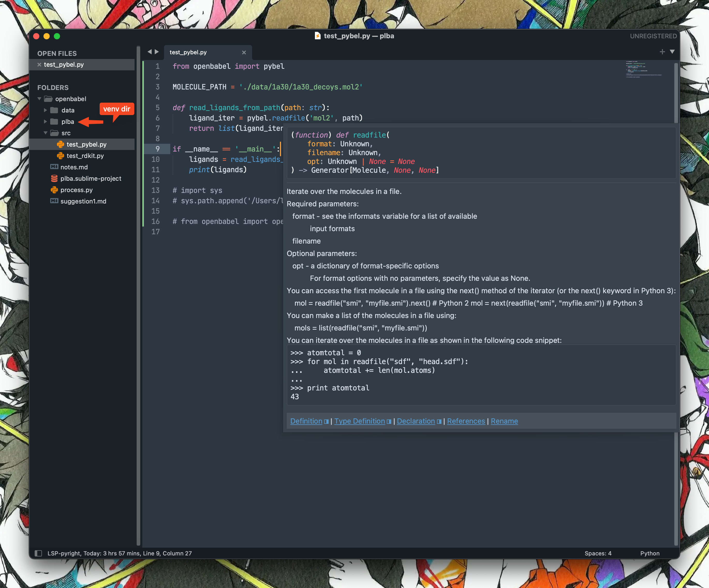The image size is (709, 588).
Task: Expand the data folder
Action: point(45,110)
